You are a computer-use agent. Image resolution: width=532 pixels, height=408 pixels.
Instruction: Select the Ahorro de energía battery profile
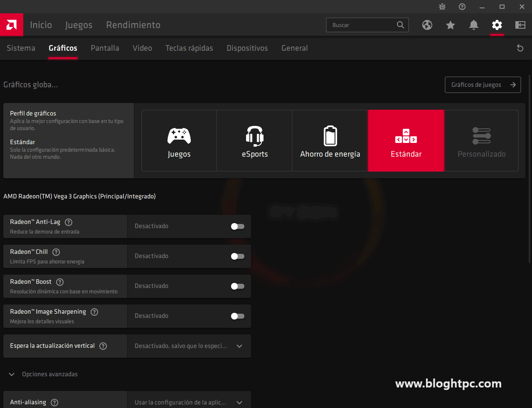click(330, 140)
